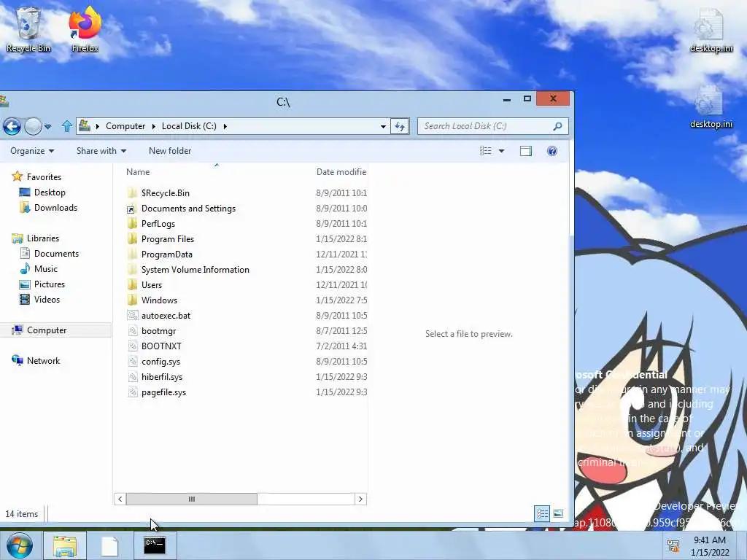Sort by Date modified column header
This screenshot has width=747, height=560.
coord(341,172)
